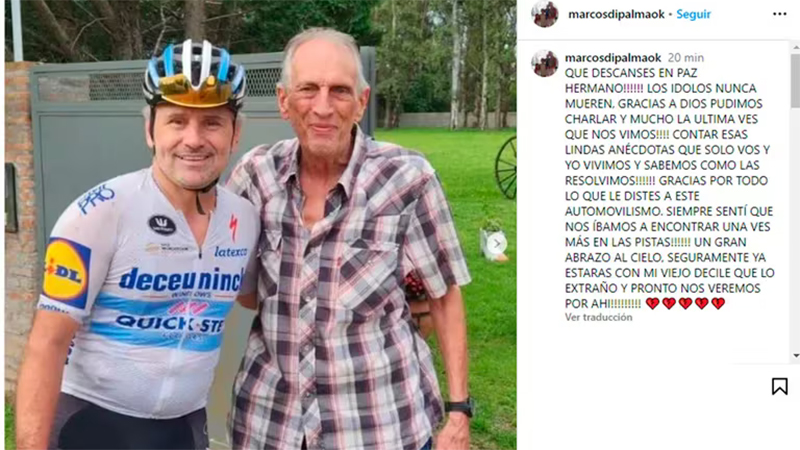This screenshot has height=450, width=800.
Task: Click the caption text starting QUE DESCANSES EN PAZ
Action: point(669,188)
